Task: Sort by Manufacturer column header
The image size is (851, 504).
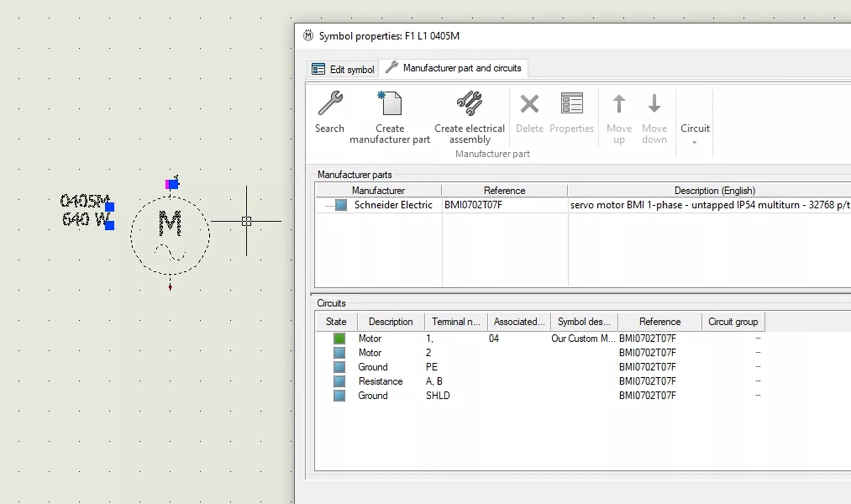Action: tap(378, 191)
